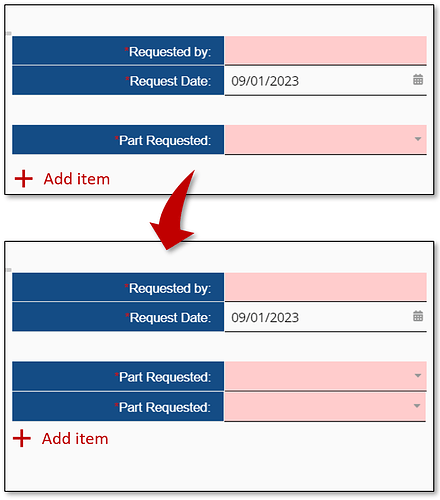
Task: Click the 09/01/2023 date field in bottom form
Action: click(326, 317)
